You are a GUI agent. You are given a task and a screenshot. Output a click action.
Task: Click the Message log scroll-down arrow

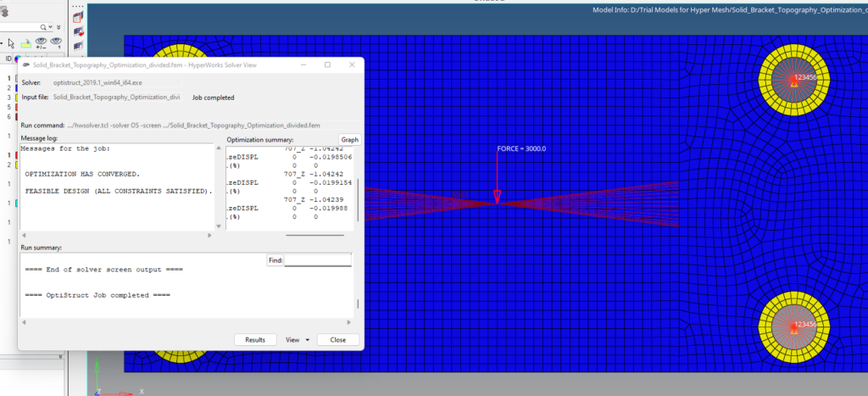[x=220, y=226]
